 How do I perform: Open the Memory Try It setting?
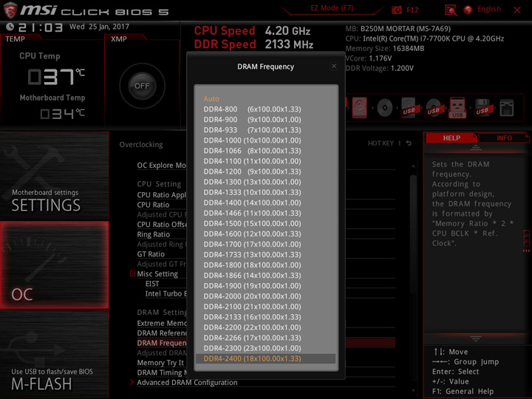[160, 363]
